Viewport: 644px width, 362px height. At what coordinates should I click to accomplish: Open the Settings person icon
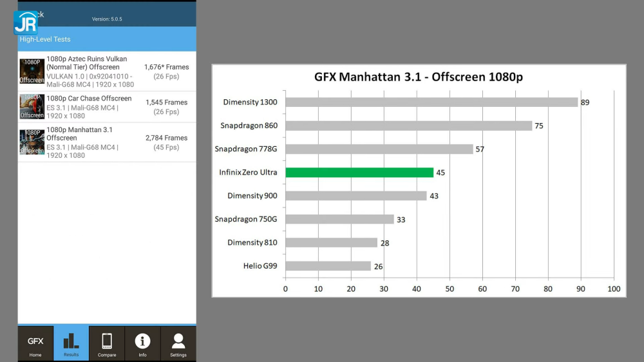coord(178,343)
